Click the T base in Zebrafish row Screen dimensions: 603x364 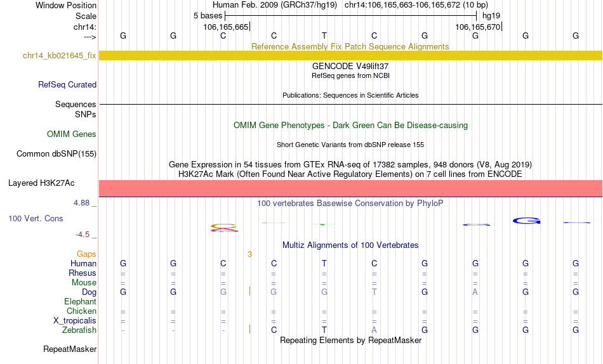pyautogui.click(x=324, y=330)
